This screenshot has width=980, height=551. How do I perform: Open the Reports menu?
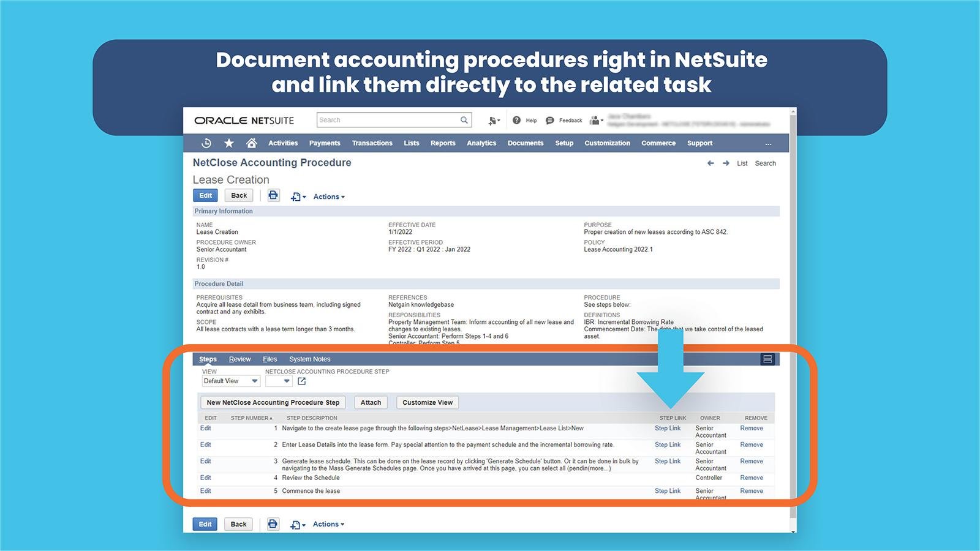(x=443, y=143)
